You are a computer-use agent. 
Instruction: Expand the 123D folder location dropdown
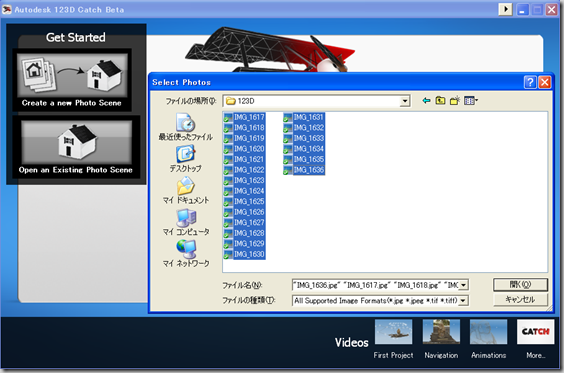tap(405, 101)
